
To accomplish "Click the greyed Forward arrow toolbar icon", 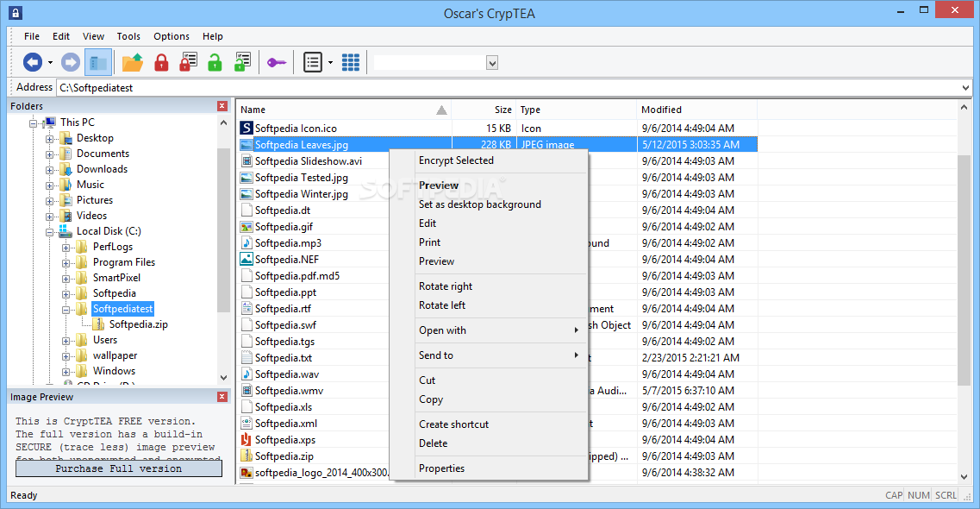I will click(71, 62).
